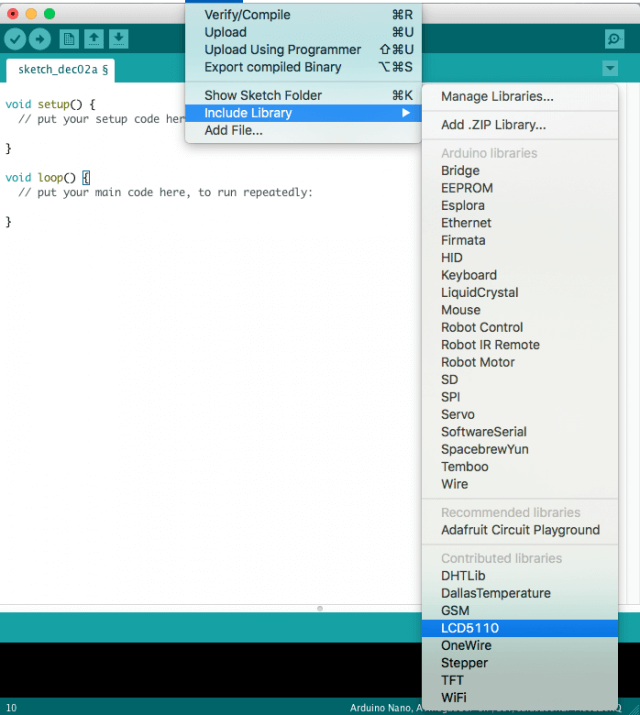This screenshot has height=715, width=640.
Task: Click Add File... menu entry
Action: click(x=303, y=130)
